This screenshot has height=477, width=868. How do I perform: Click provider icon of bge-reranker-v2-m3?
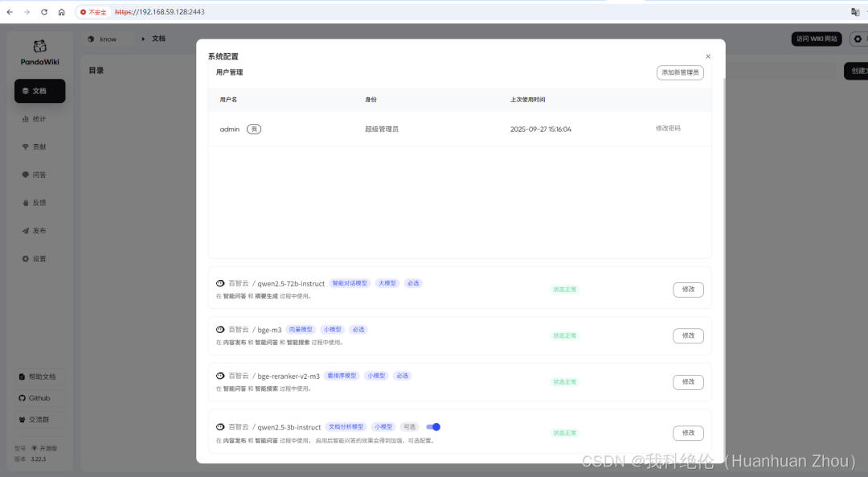point(220,376)
